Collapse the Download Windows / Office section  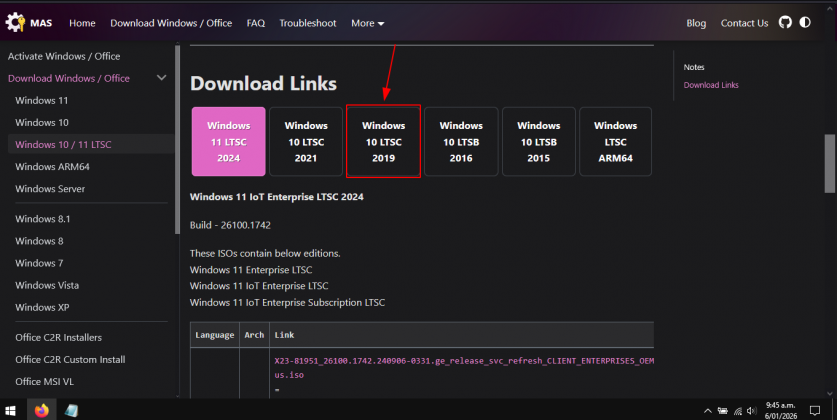[161, 78]
